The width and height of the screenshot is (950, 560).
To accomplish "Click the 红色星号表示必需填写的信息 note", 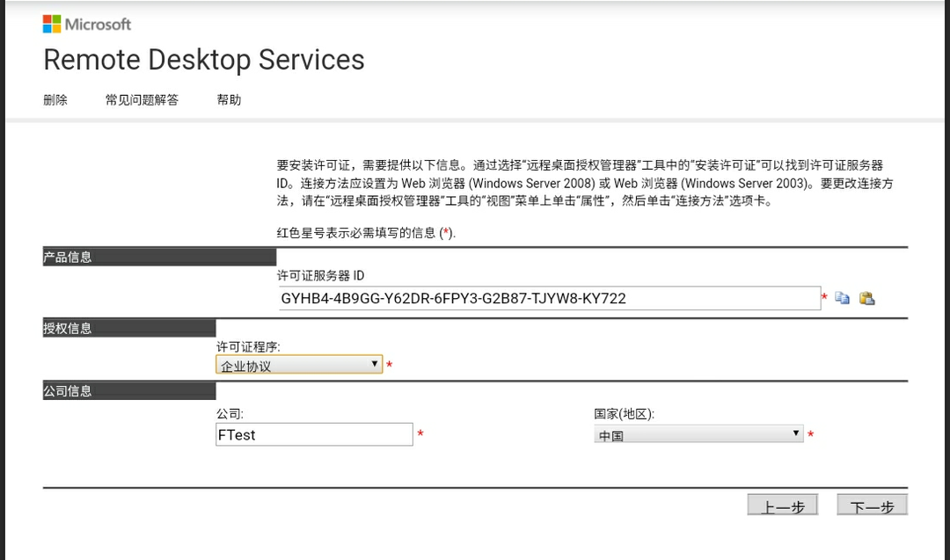I will [x=366, y=233].
